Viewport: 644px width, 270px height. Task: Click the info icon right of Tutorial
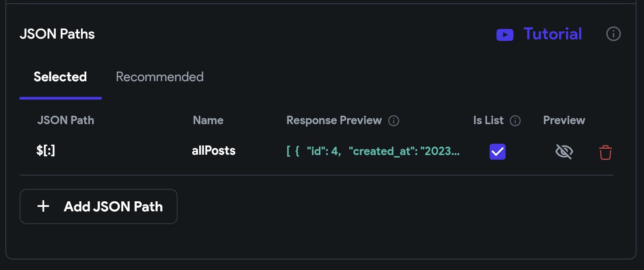pyautogui.click(x=613, y=34)
